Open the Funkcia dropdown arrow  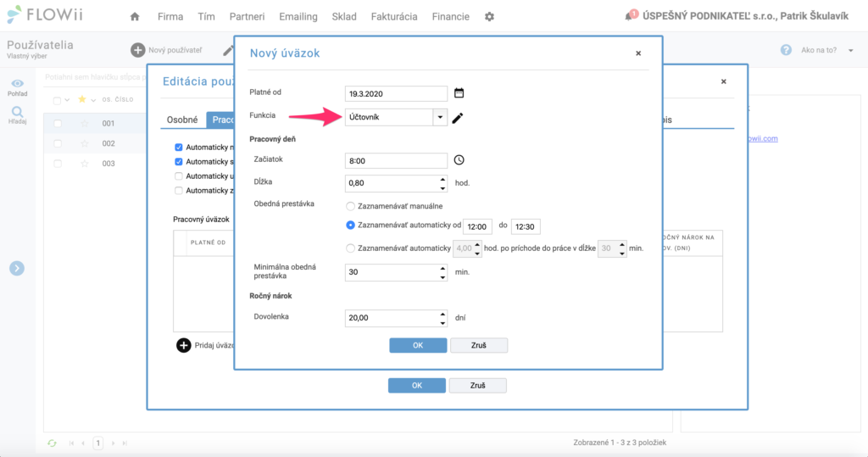[x=440, y=117]
